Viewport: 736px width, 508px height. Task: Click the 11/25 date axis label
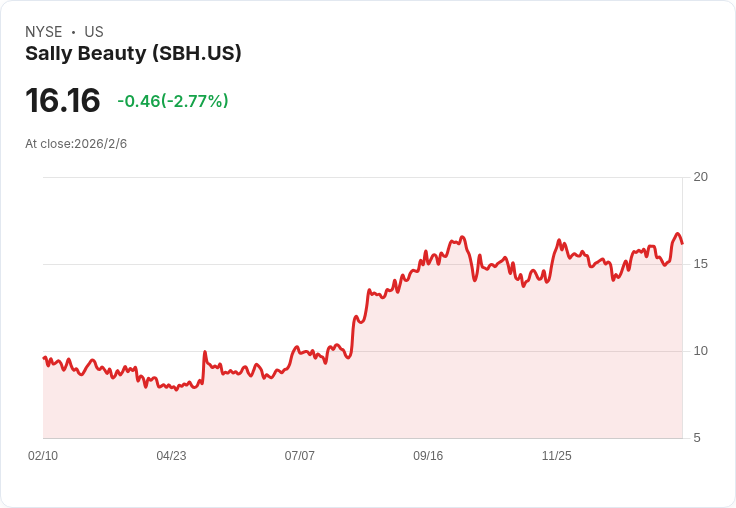556,456
